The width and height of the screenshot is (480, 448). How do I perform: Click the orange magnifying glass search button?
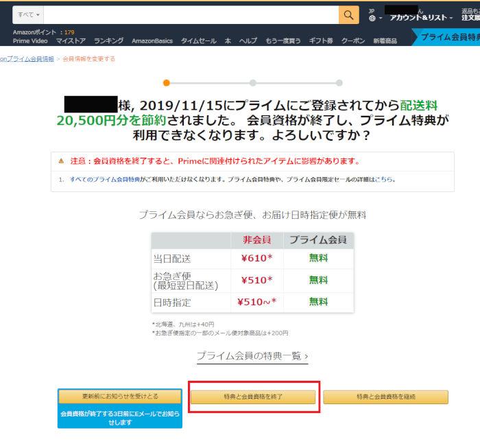[x=348, y=14]
